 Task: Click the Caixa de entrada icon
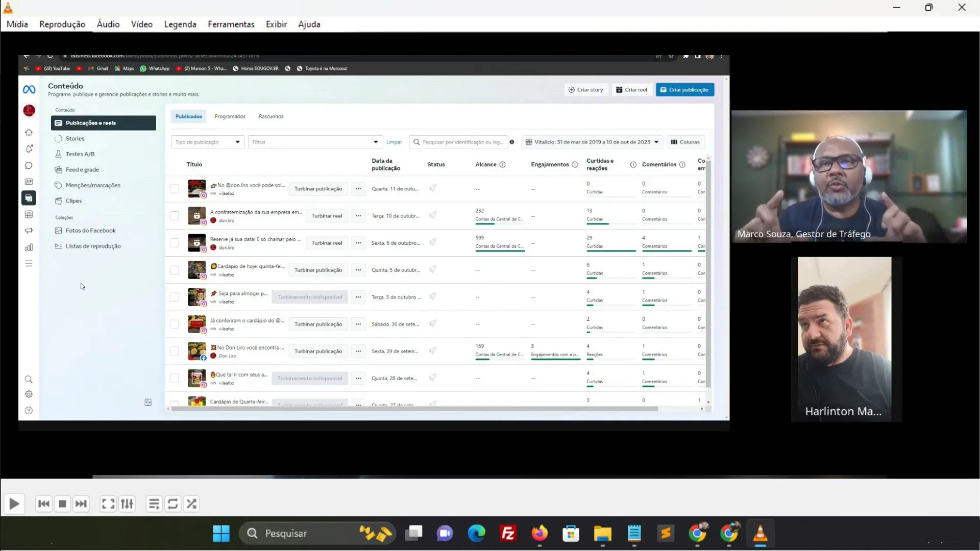28,165
